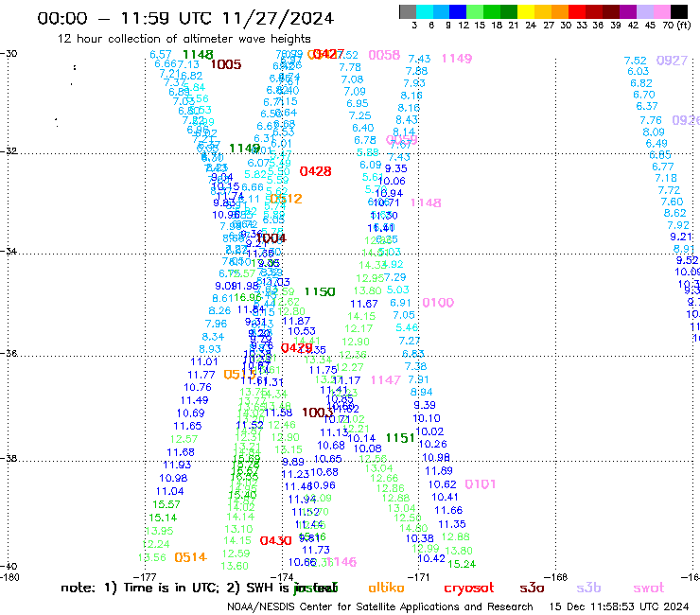Viewport: 700px width, 615px height.
Task: Click the dark green '1151' pass time
Action: [400, 438]
